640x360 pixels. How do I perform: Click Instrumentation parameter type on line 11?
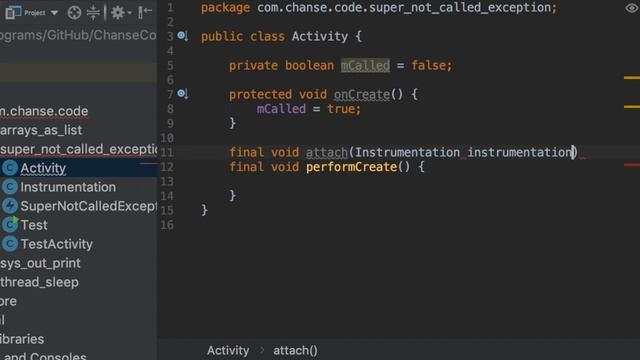click(407, 152)
